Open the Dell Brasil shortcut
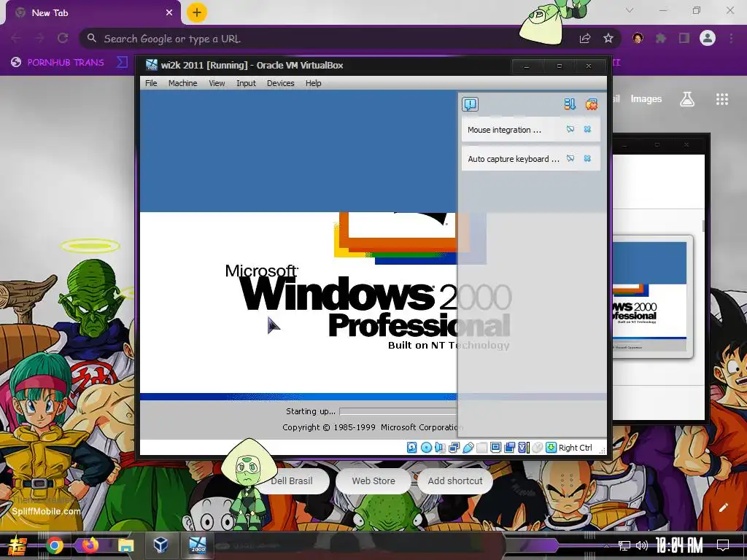This screenshot has height=560, width=747. pyautogui.click(x=292, y=481)
